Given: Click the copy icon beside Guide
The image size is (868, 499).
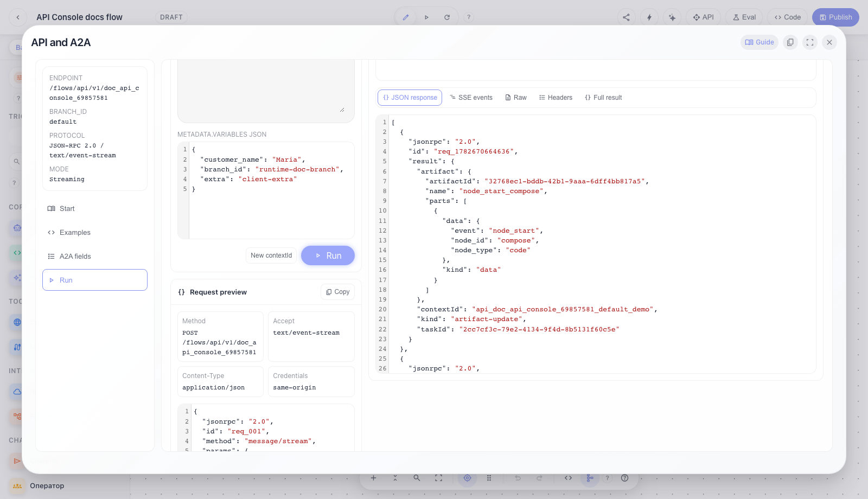Looking at the screenshot, I should click(790, 42).
